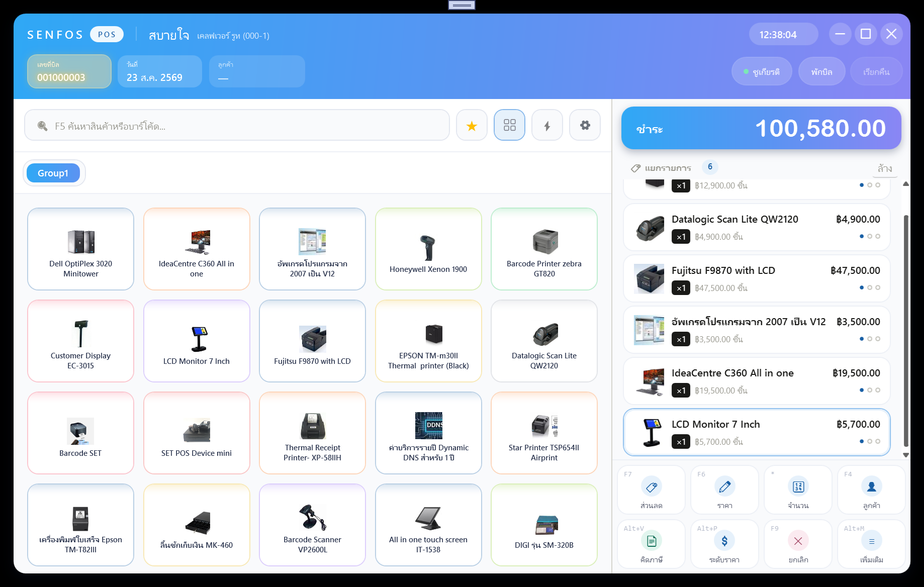Open the price edit (F6) function
Screen dimensions: 924x587
724,490
